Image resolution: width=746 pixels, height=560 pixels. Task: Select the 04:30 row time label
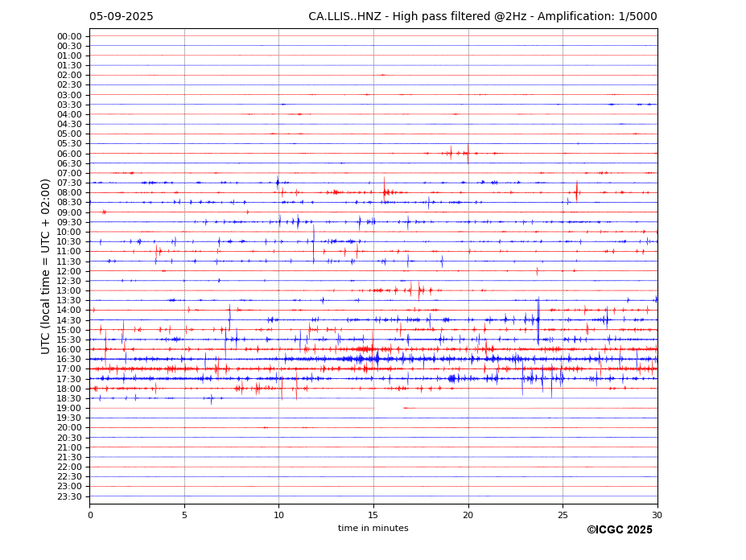69,124
